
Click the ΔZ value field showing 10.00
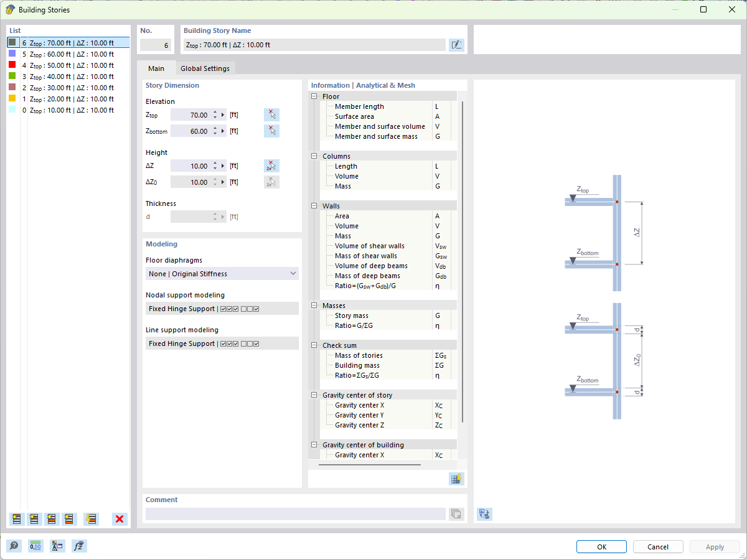(x=191, y=166)
